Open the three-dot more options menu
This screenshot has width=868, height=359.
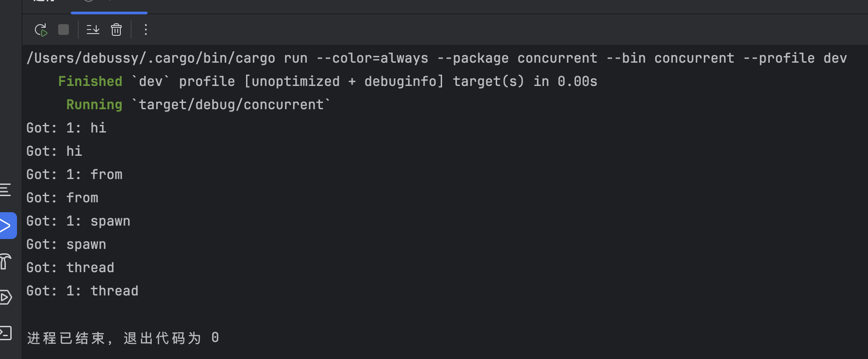coord(145,30)
